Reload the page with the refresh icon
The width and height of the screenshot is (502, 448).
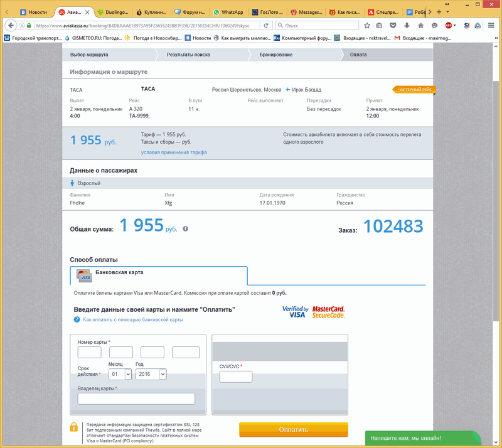pos(267,26)
